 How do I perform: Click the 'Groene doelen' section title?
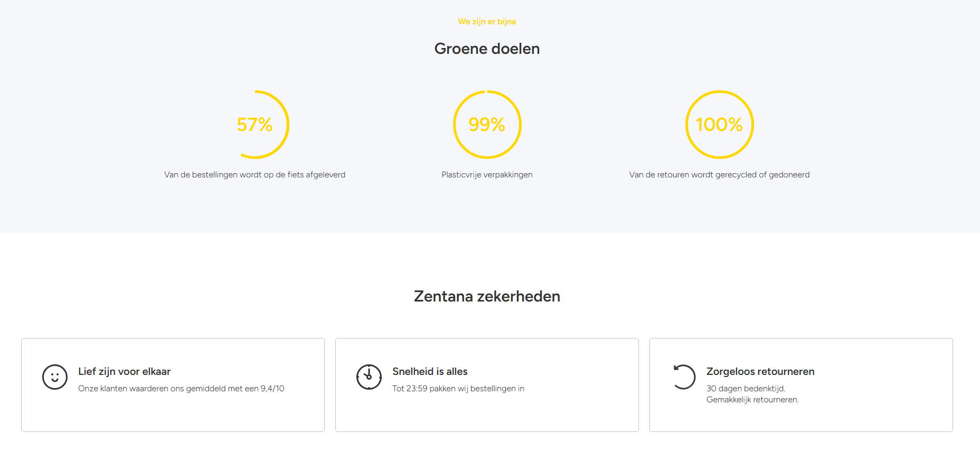487,49
